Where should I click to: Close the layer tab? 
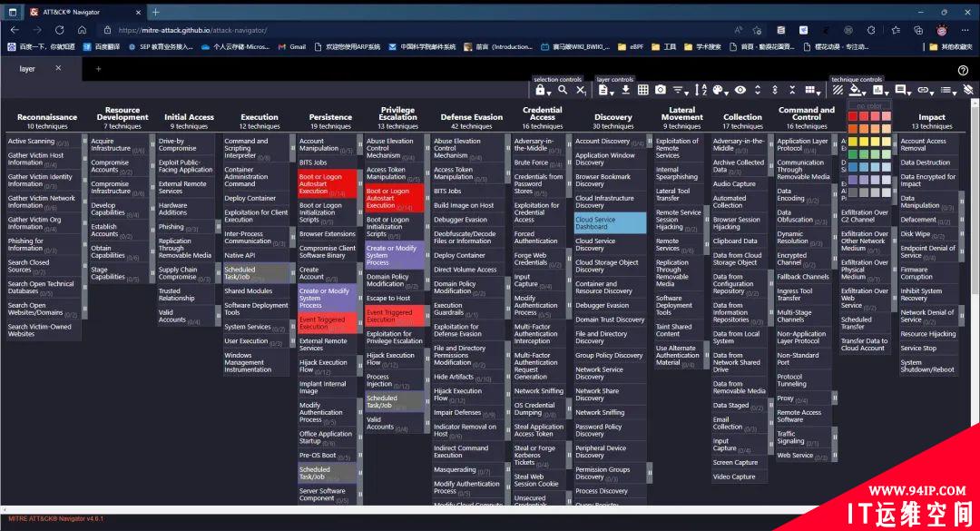click(58, 67)
